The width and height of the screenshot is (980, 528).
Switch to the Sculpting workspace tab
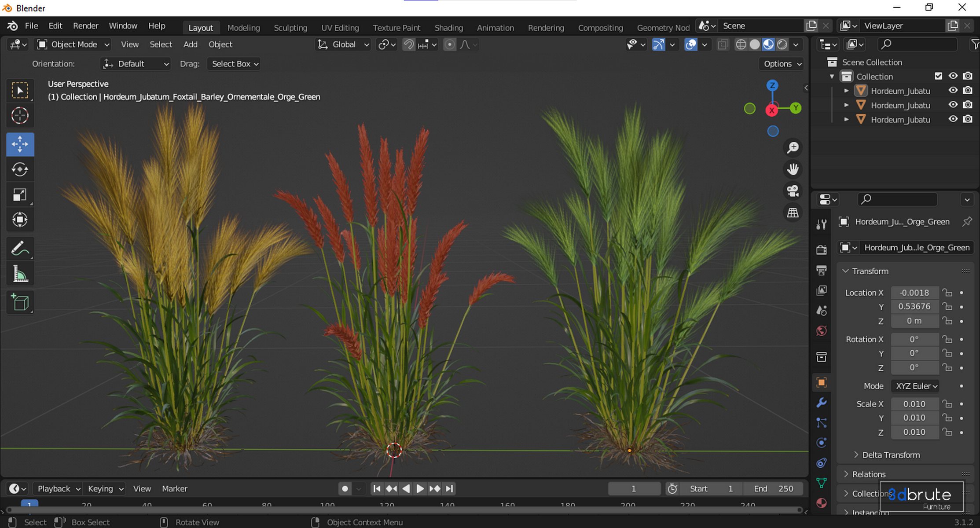pos(290,27)
